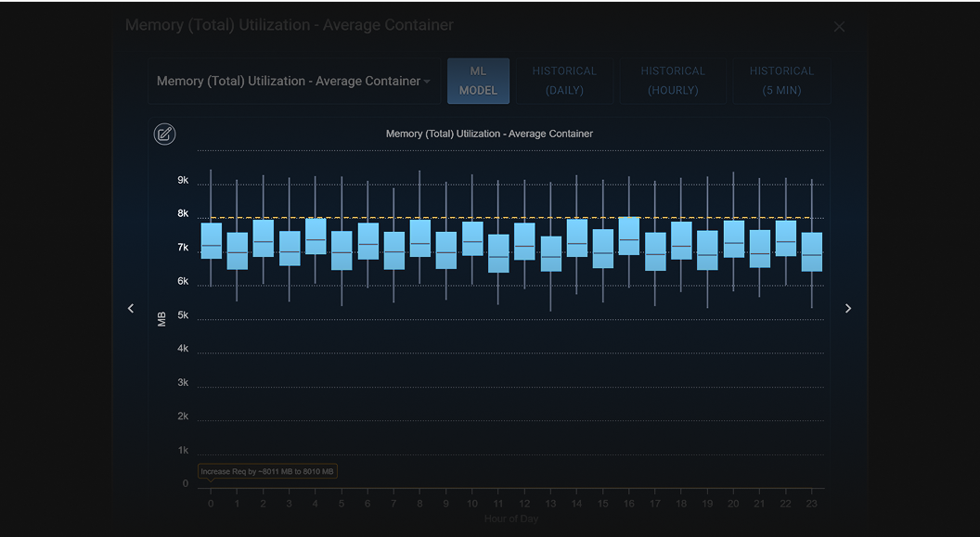The width and height of the screenshot is (980, 537).
Task: Open the Memory (Total) Utilization metric dropdown
Action: point(294,82)
